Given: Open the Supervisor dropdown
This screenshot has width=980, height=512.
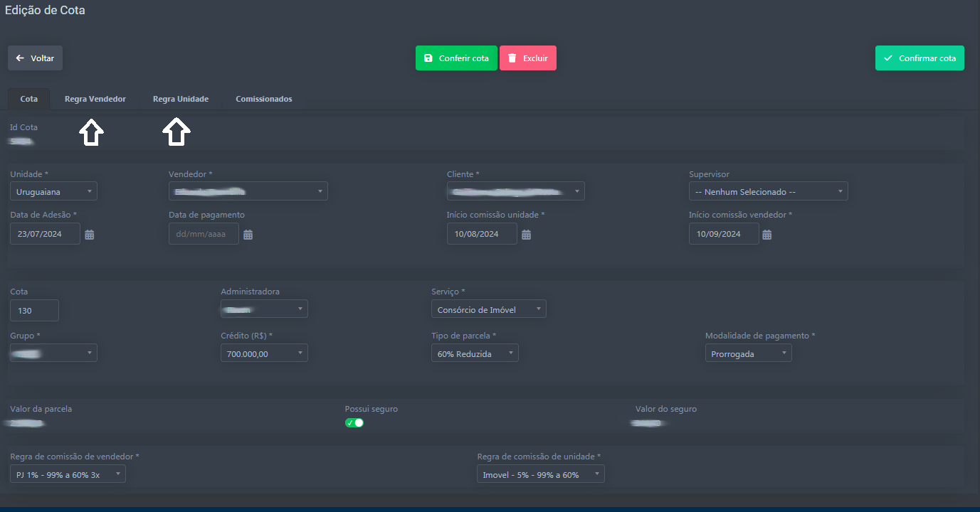Looking at the screenshot, I should coord(768,191).
